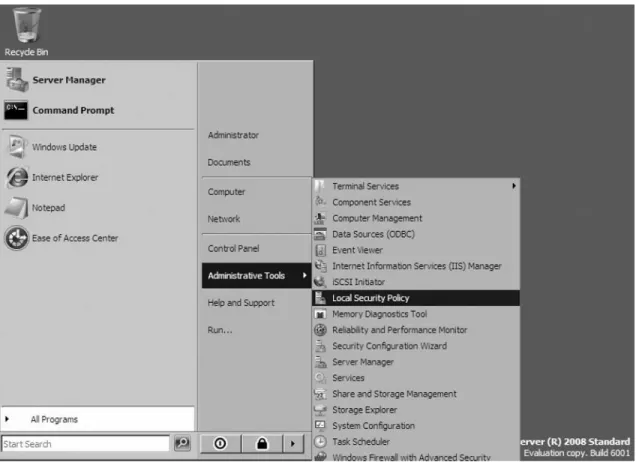Click the Ease of Access Center icon
Screen dimensions: 639x462
(x=16, y=238)
